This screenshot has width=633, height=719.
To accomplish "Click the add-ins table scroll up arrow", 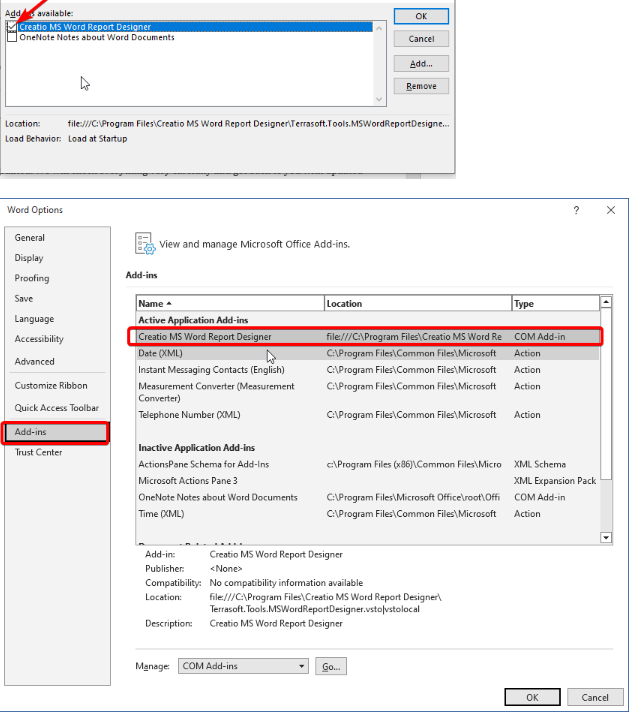I will [x=606, y=302].
